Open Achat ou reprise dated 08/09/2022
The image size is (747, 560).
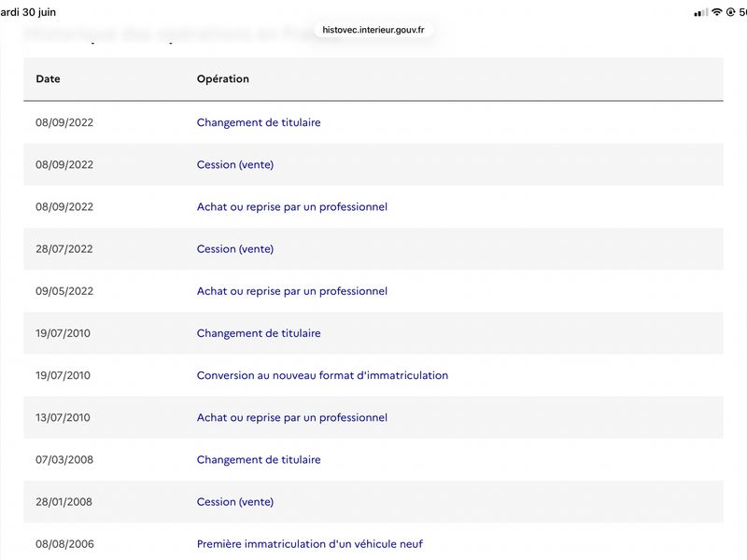(x=292, y=206)
